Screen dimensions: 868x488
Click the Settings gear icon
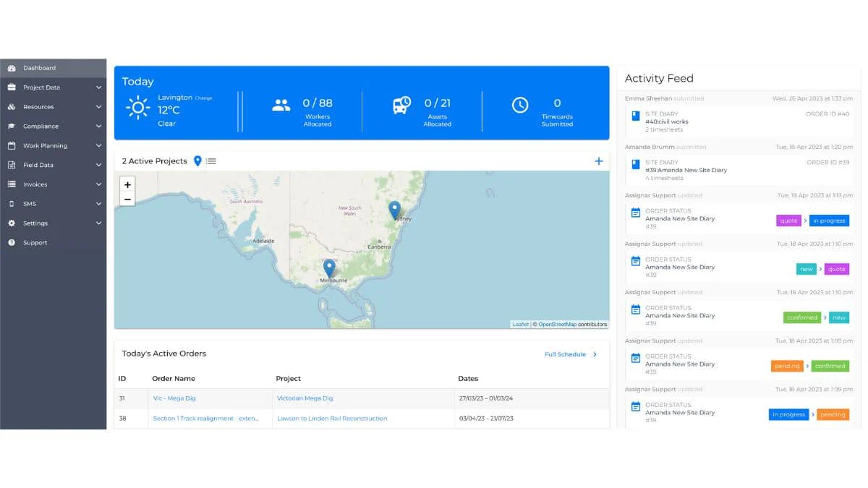click(x=12, y=223)
